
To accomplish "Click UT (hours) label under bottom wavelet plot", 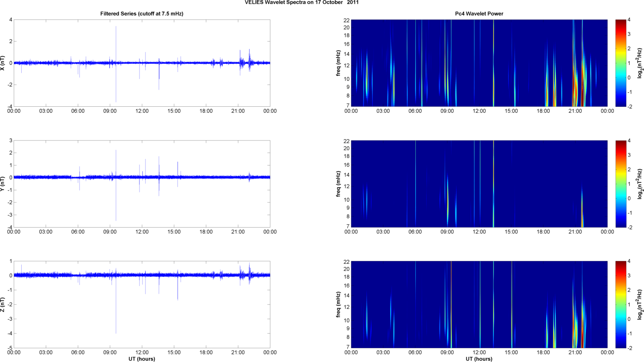I will [479, 359].
